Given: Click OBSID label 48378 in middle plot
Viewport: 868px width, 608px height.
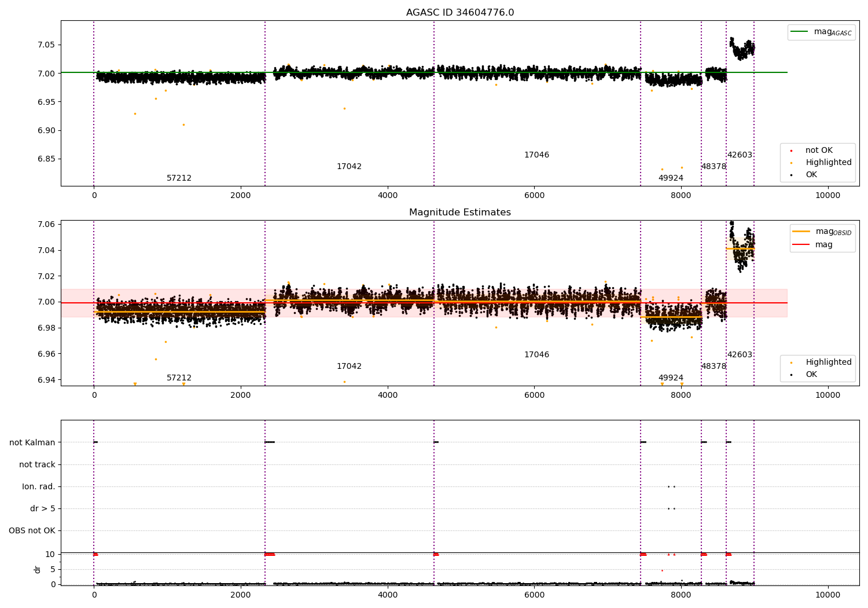Looking at the screenshot, I should pyautogui.click(x=713, y=367).
